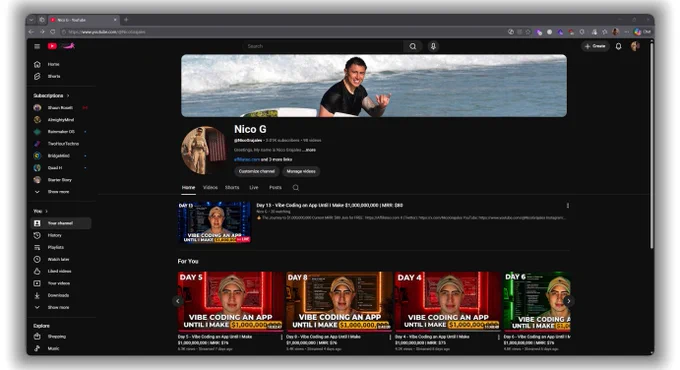The height and width of the screenshot is (370, 680).
Task: Start voice search with the microphone
Action: [433, 46]
